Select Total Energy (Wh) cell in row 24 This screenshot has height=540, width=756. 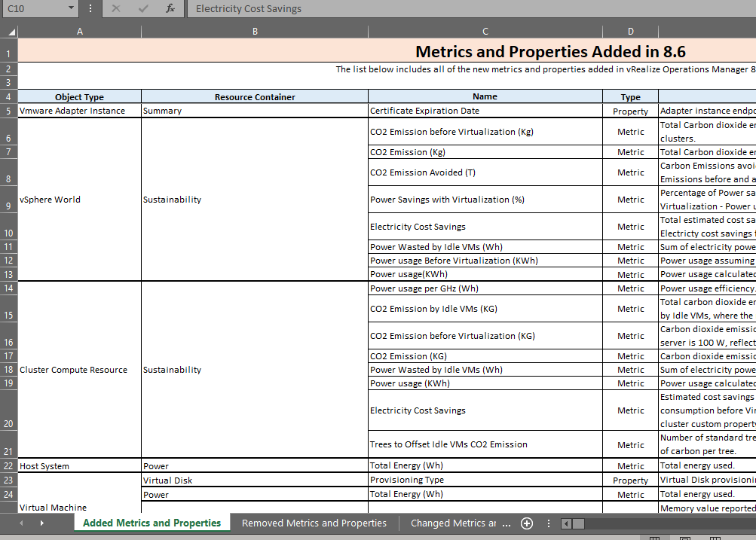click(x=485, y=494)
